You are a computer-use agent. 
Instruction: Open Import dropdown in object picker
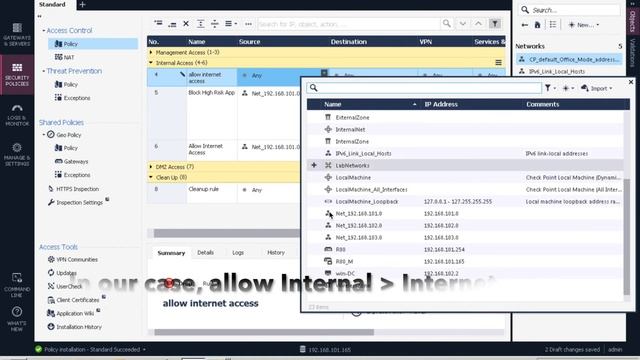(x=597, y=88)
